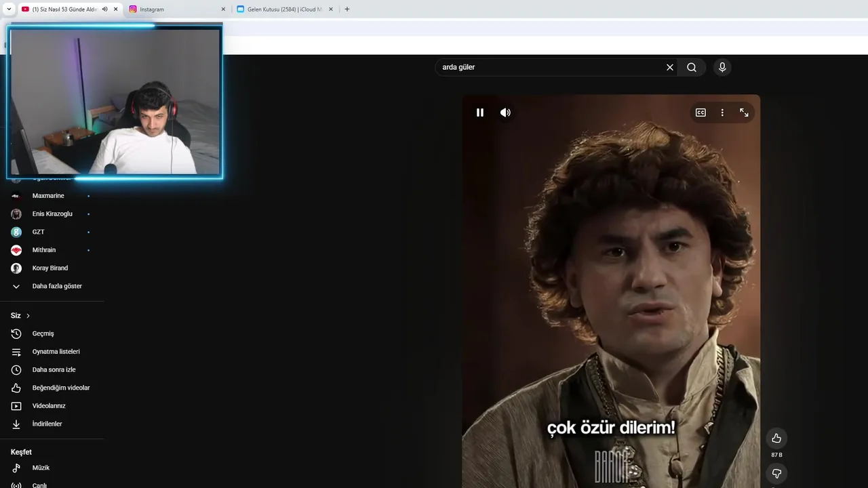Viewport: 868px width, 488px height.
Task: Open browser tab search dropdown arrow
Action: (x=9, y=9)
